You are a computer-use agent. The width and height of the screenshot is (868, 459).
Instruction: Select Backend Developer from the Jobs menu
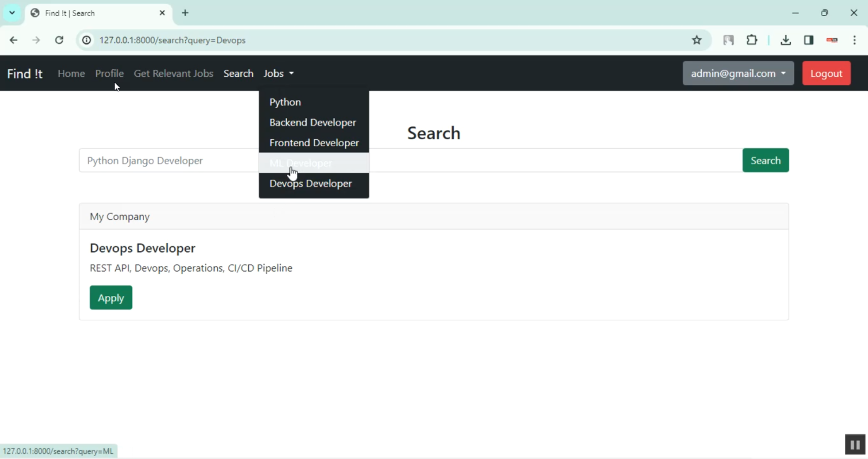tap(312, 123)
